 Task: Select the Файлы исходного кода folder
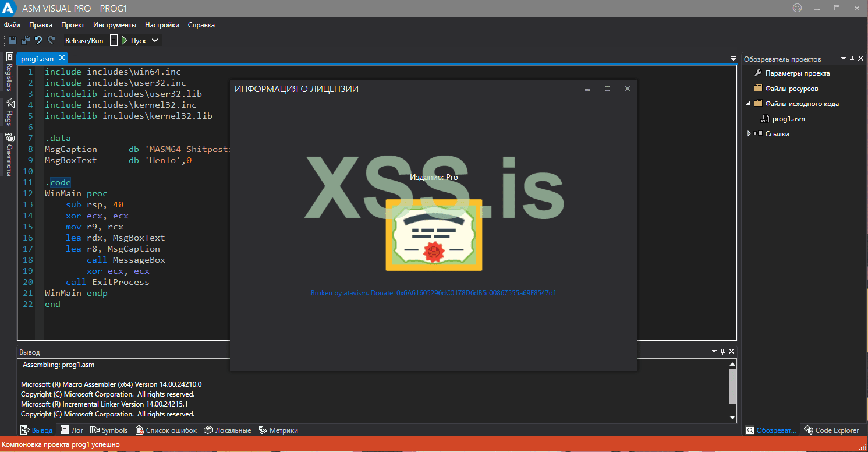802,104
